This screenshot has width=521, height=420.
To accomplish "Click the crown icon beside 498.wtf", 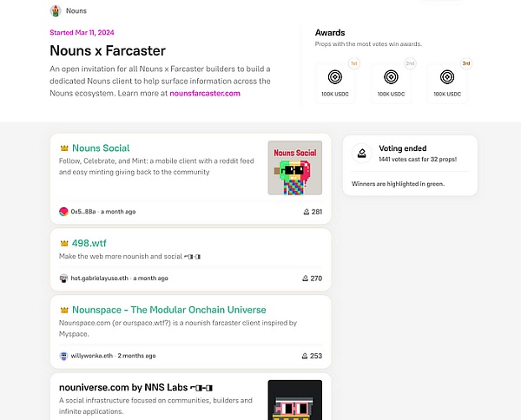I will pos(63,243).
